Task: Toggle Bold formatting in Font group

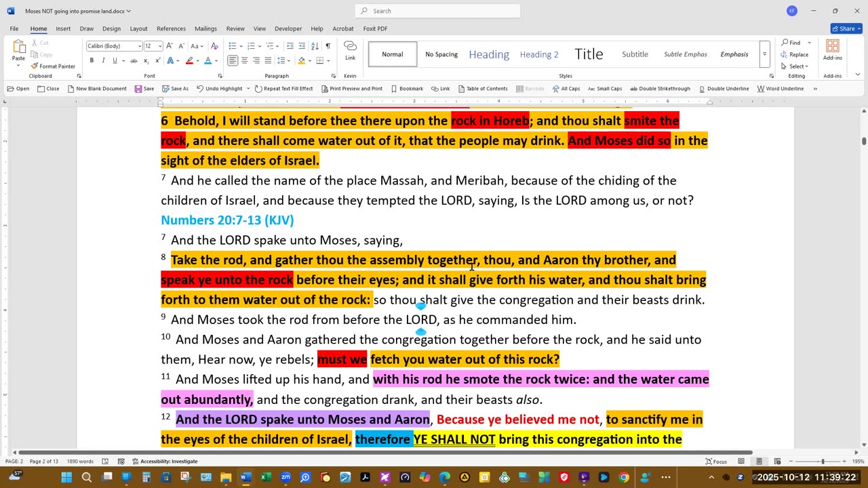Action: pyautogui.click(x=92, y=60)
